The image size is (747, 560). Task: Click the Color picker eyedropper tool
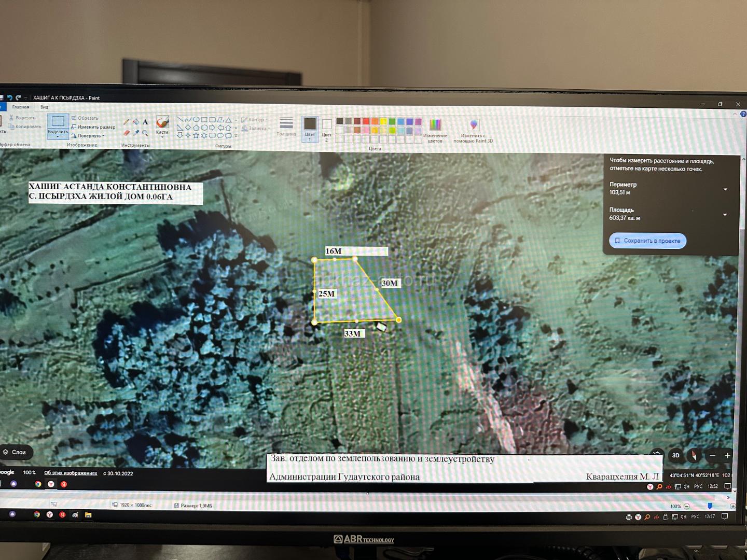pyautogui.click(x=136, y=133)
